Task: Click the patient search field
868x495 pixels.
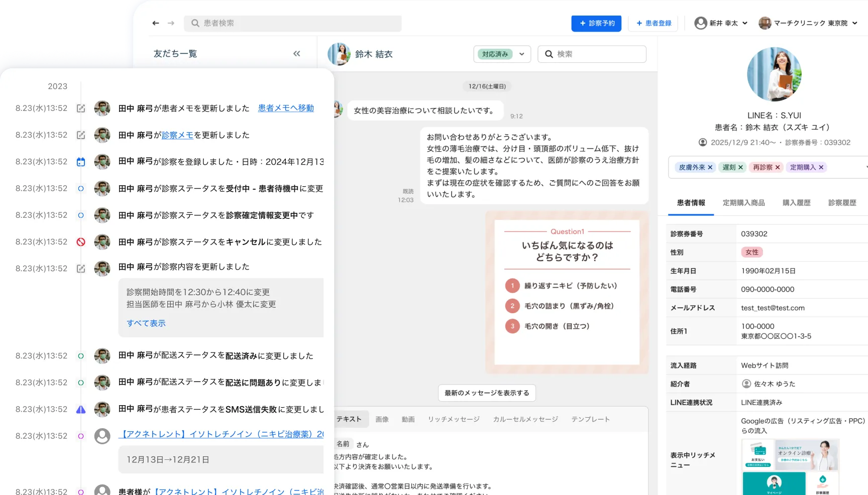Action: tap(293, 23)
